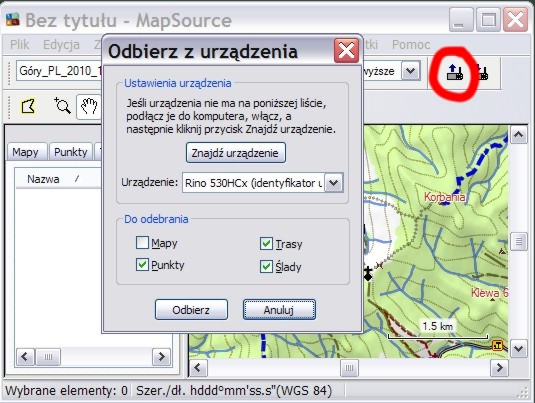Click the Receive from device toolbar icon
535x403 pixels.
click(x=455, y=72)
